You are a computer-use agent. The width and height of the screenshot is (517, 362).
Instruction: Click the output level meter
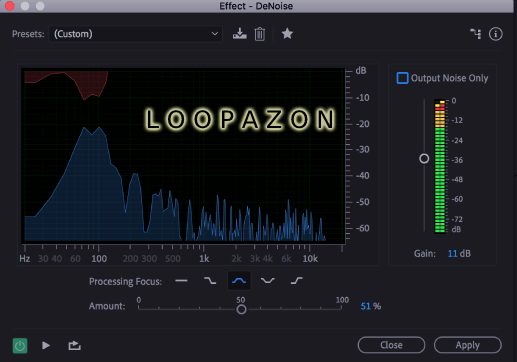point(440,166)
